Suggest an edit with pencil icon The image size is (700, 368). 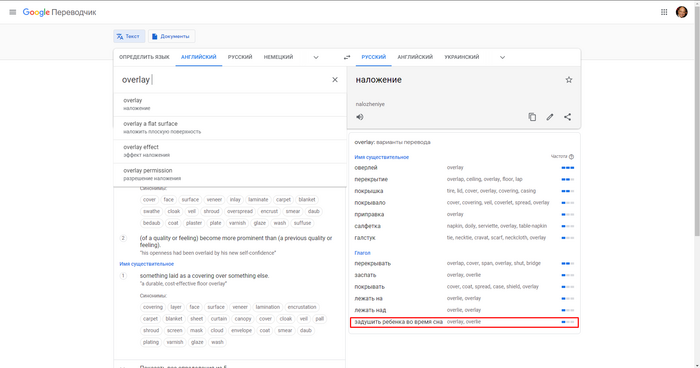point(550,117)
